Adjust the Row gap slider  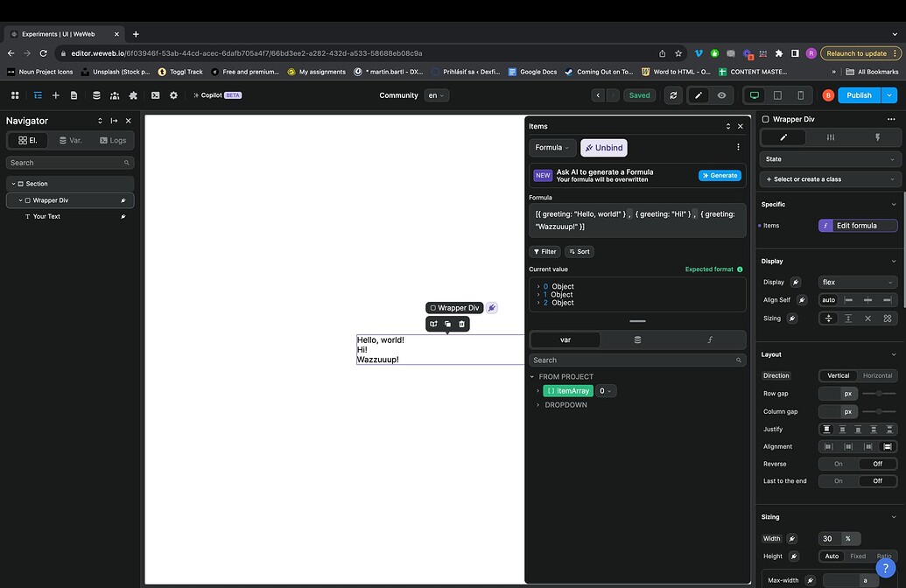pos(878,394)
